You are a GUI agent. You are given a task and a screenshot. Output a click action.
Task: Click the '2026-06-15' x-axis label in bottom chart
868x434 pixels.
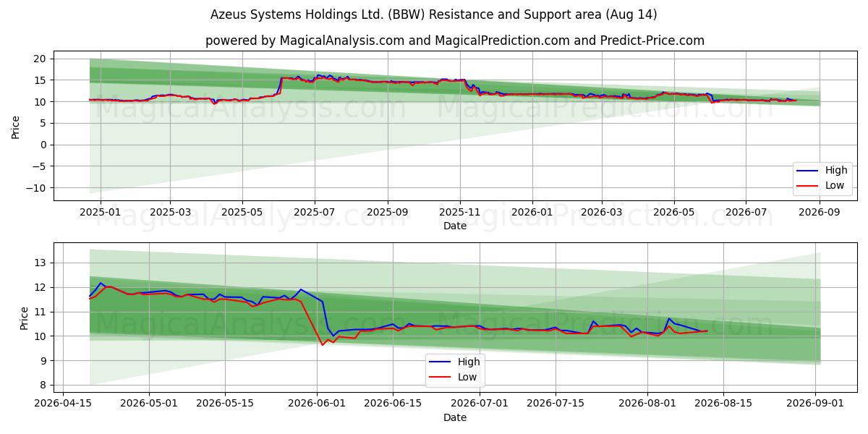(x=393, y=404)
